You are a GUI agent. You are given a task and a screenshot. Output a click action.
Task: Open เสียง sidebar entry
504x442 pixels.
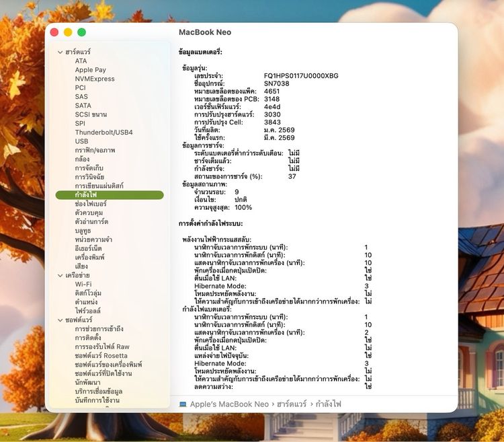point(81,266)
